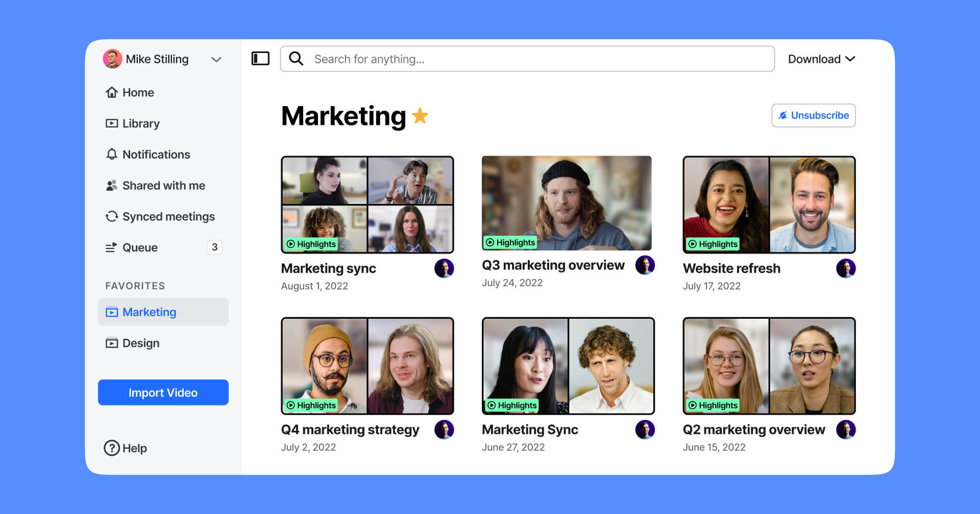Click owner avatar beside Q2 marketing overview

(x=846, y=429)
